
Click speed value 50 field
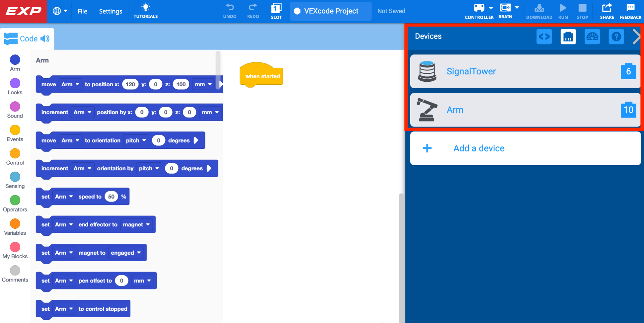click(x=111, y=197)
